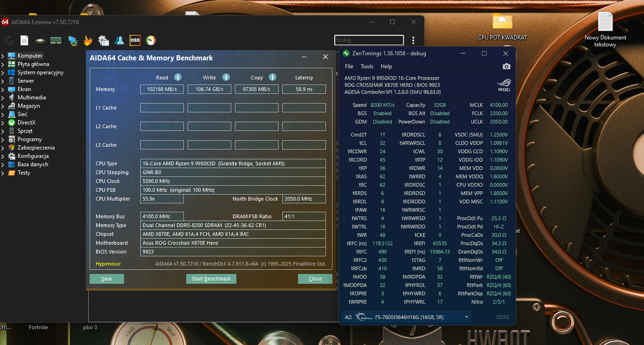Open the A2 memory module dropdown
Image resolution: width=644 pixels, height=345 pixels.
pyautogui.click(x=466, y=317)
